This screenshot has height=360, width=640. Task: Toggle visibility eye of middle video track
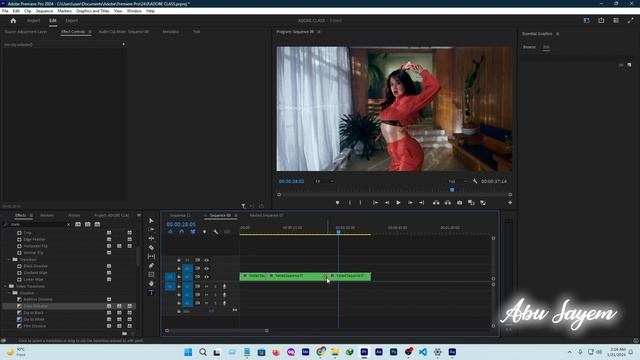[x=207, y=268]
